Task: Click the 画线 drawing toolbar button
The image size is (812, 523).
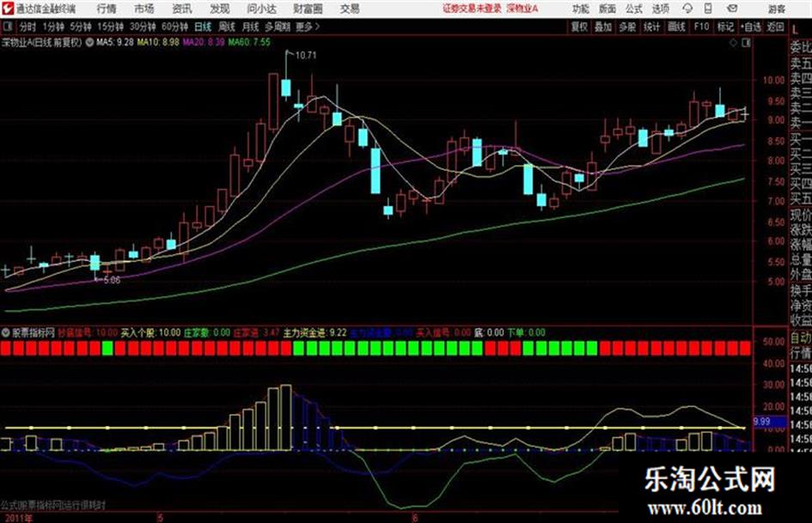Action: click(x=676, y=27)
